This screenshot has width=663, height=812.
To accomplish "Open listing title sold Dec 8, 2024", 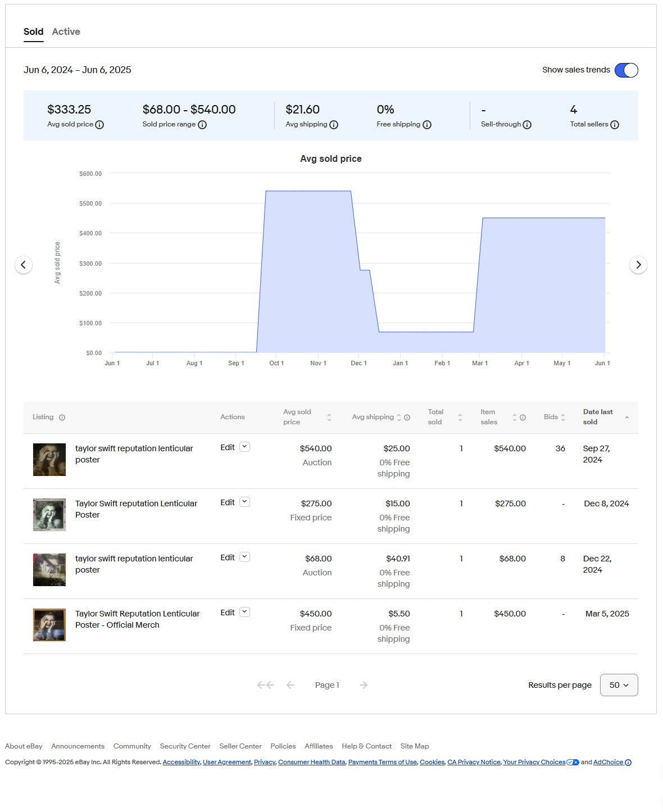I will point(136,509).
